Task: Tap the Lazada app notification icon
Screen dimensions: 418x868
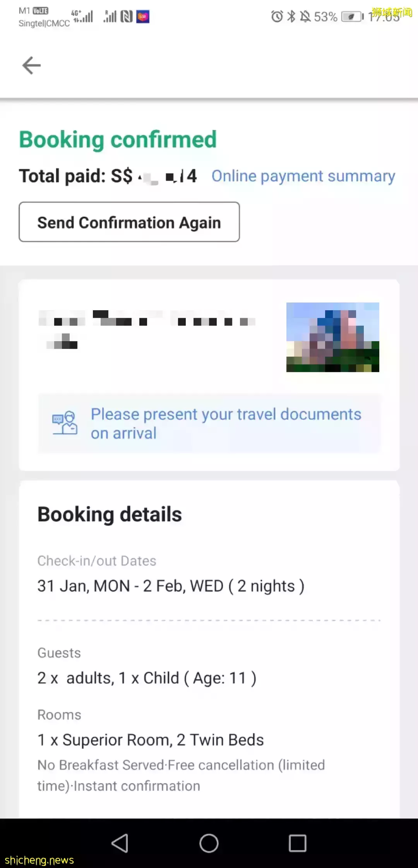Action: [143, 17]
